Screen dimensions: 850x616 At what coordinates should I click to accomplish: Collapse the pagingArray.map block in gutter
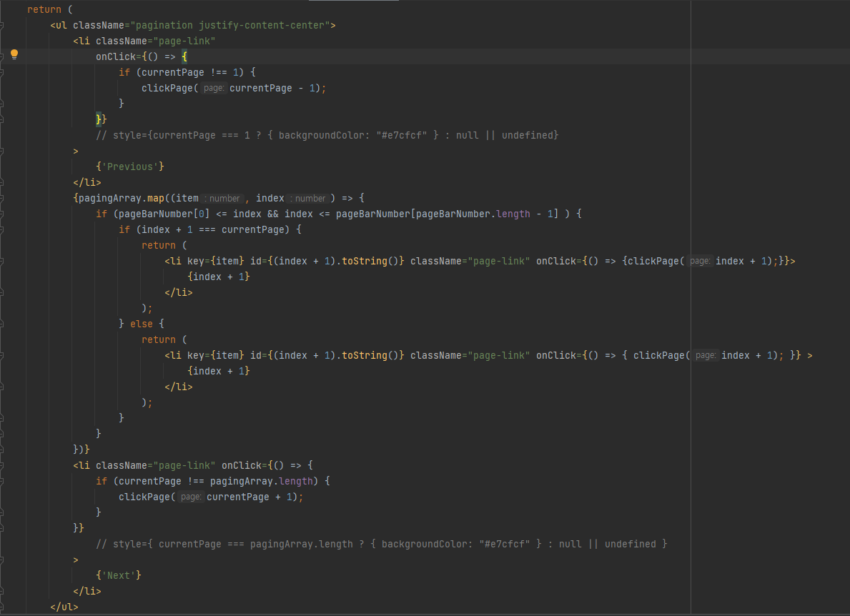pos(1,198)
